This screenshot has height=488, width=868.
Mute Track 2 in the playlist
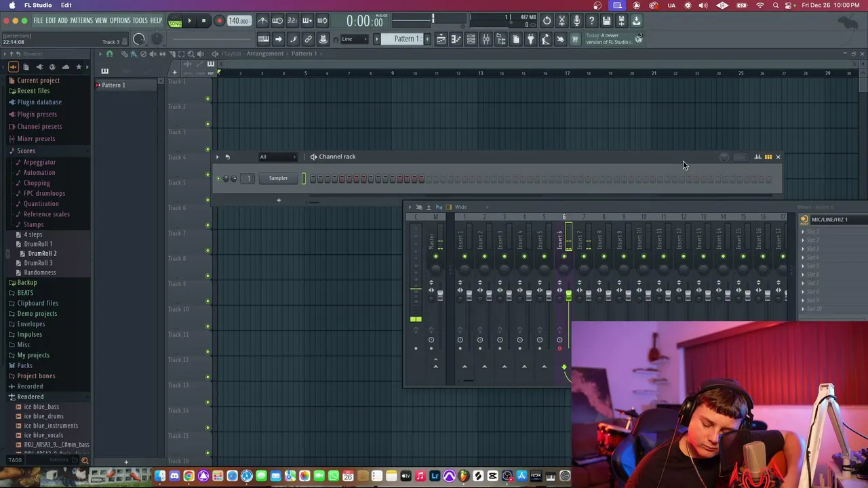tap(208, 124)
